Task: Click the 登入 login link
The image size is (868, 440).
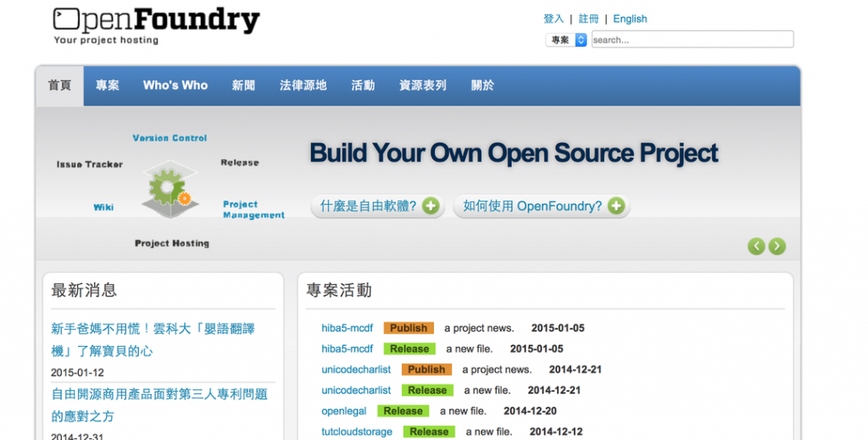Action: (x=554, y=19)
